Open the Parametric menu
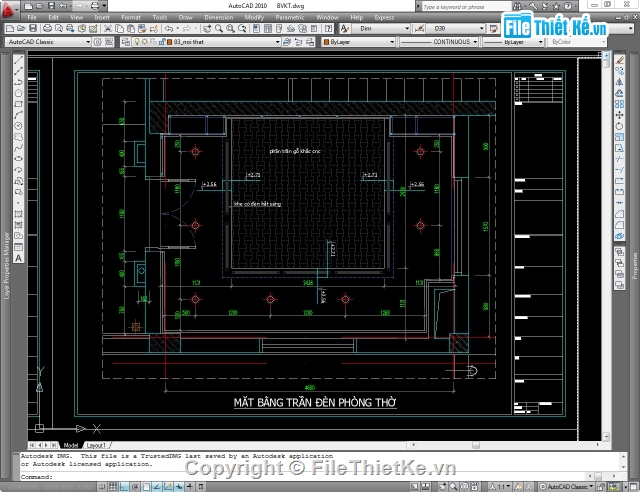Screen dimensions: 640x492 290,17
